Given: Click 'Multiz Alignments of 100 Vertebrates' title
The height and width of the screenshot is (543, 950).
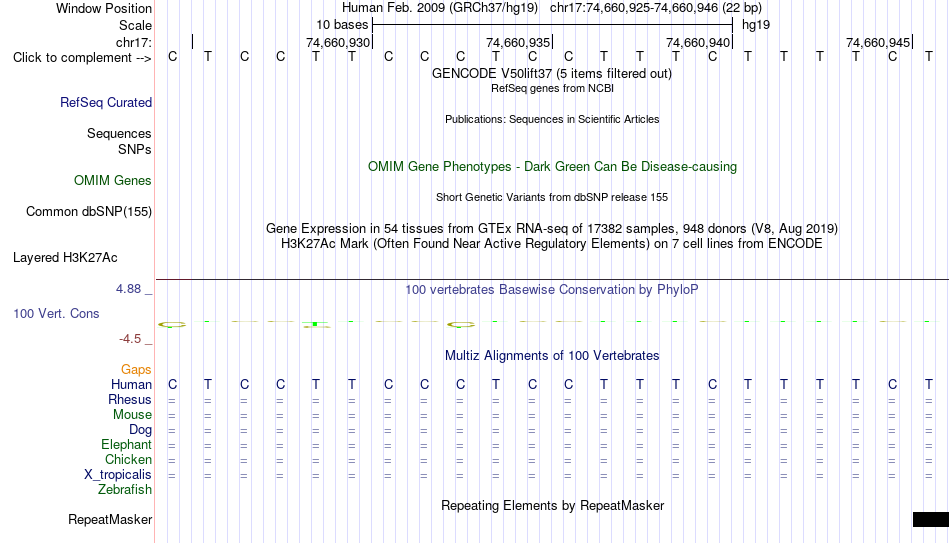Looking at the screenshot, I should coord(552,356).
